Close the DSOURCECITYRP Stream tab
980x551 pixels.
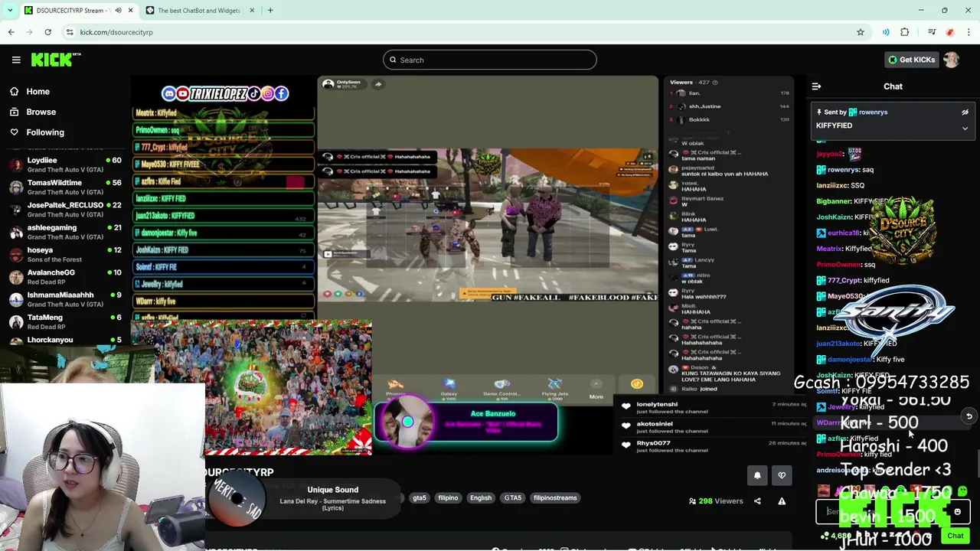click(130, 11)
